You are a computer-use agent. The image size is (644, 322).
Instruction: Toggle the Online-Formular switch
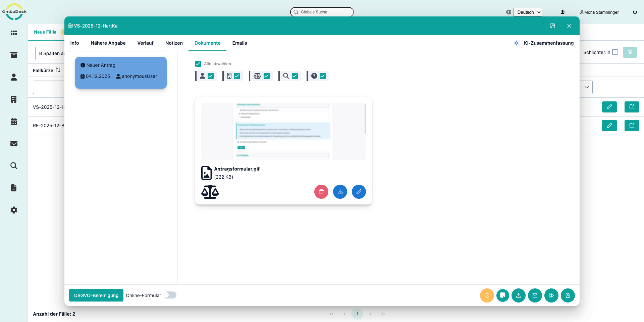[170, 295]
